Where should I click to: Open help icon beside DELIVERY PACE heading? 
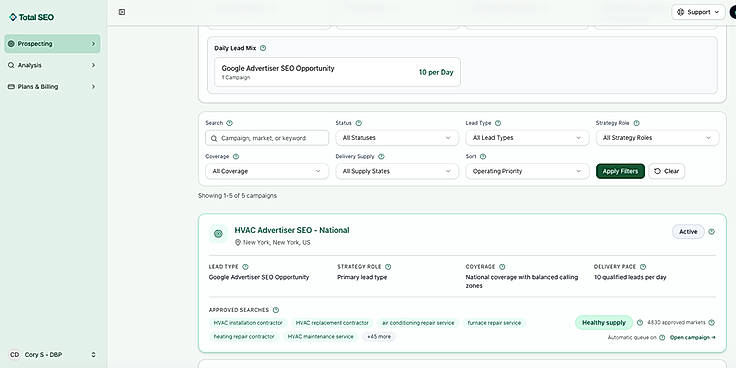click(643, 267)
